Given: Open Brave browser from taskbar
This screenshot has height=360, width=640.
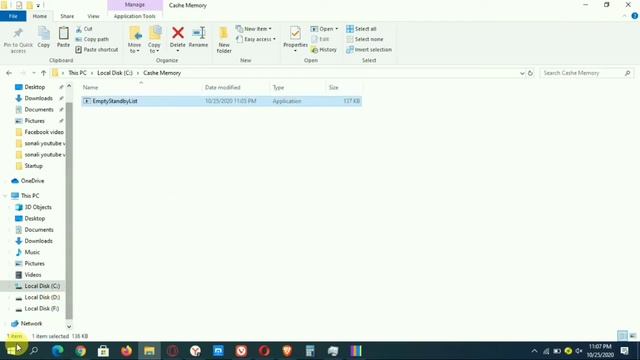Looking at the screenshot, I should [x=287, y=351].
